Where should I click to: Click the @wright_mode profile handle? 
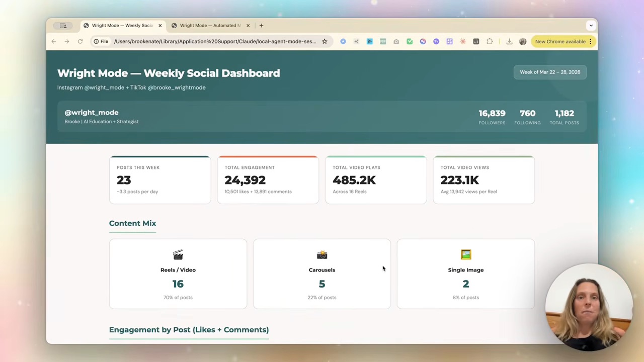pyautogui.click(x=92, y=113)
